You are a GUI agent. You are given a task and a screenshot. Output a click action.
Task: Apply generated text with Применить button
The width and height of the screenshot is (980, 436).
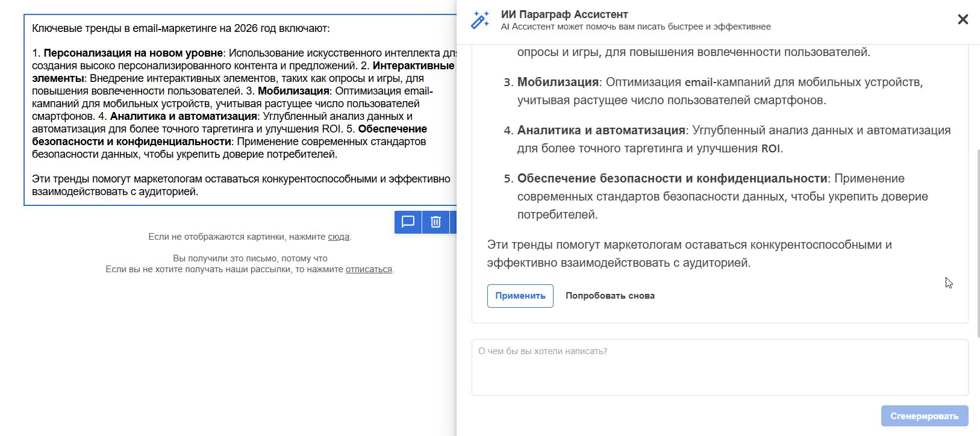point(520,296)
